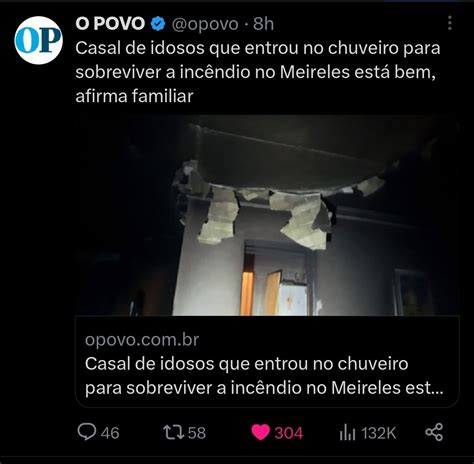
Task: View analytics via bar chart icon
Action: click(347, 432)
